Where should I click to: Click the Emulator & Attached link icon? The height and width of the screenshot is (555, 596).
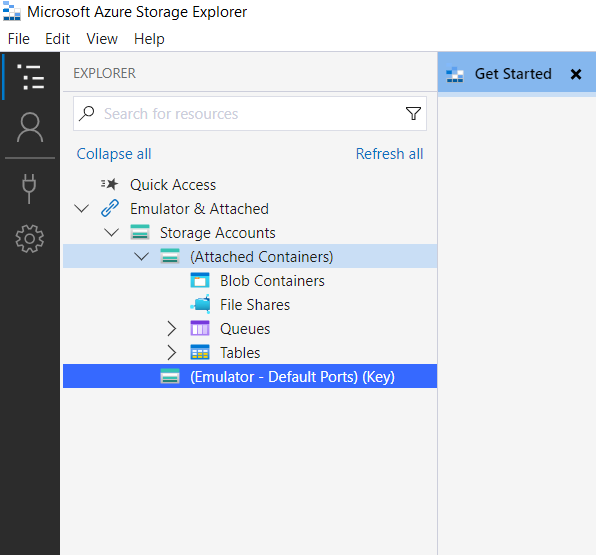click(110, 208)
